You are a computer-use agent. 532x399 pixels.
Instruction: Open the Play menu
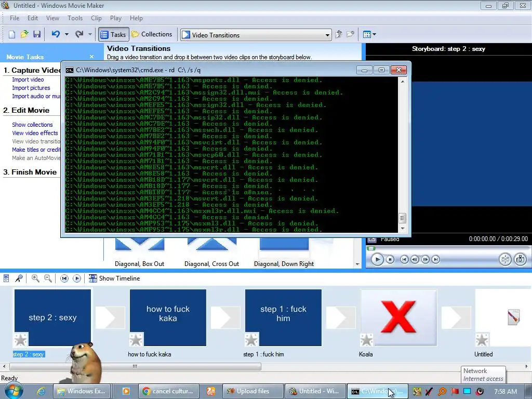click(116, 18)
